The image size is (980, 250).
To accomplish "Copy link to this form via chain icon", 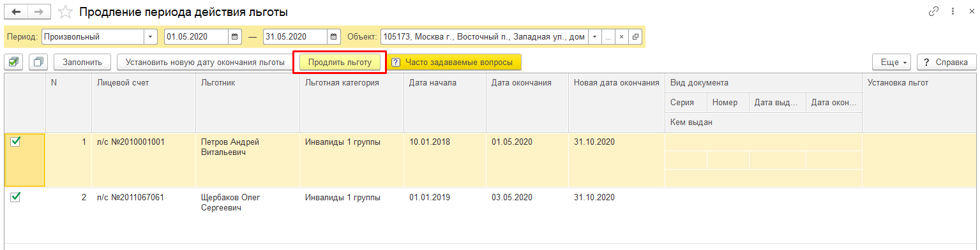I will click(x=933, y=11).
